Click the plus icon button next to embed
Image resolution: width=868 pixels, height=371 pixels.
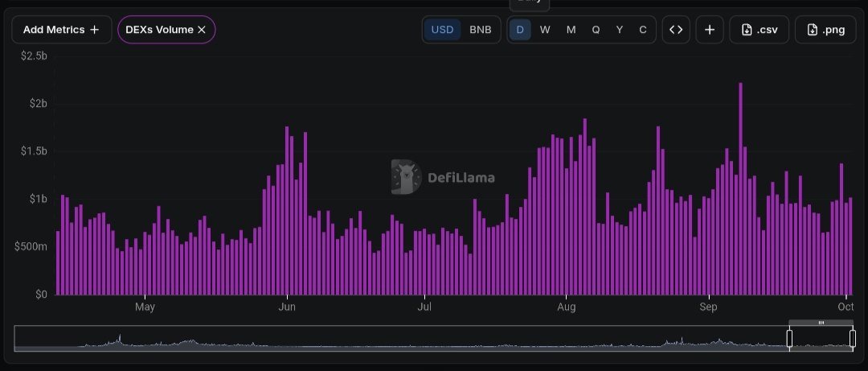710,30
